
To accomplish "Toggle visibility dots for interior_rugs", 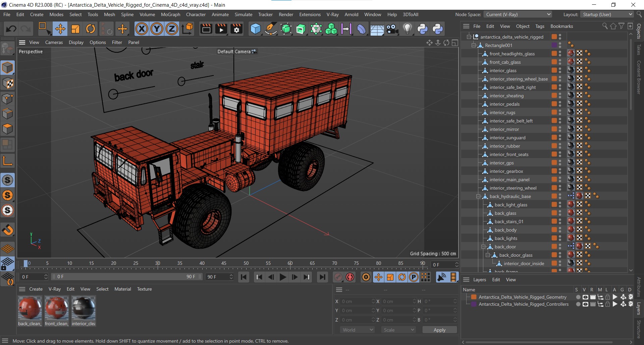I will coord(560,112).
